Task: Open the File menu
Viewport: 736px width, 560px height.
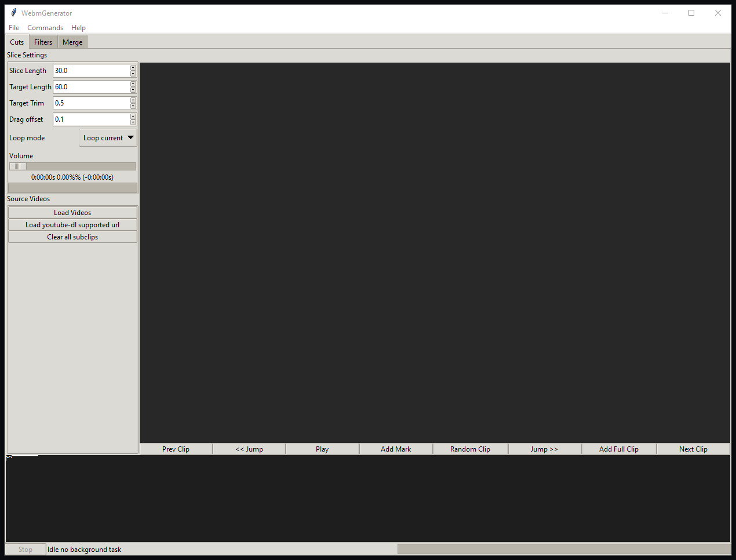Action: (x=14, y=28)
